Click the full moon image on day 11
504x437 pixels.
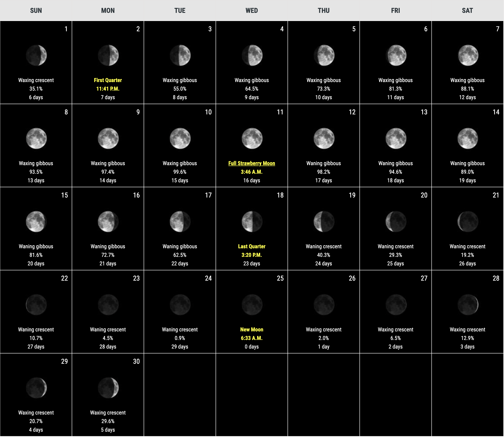pyautogui.click(x=252, y=139)
